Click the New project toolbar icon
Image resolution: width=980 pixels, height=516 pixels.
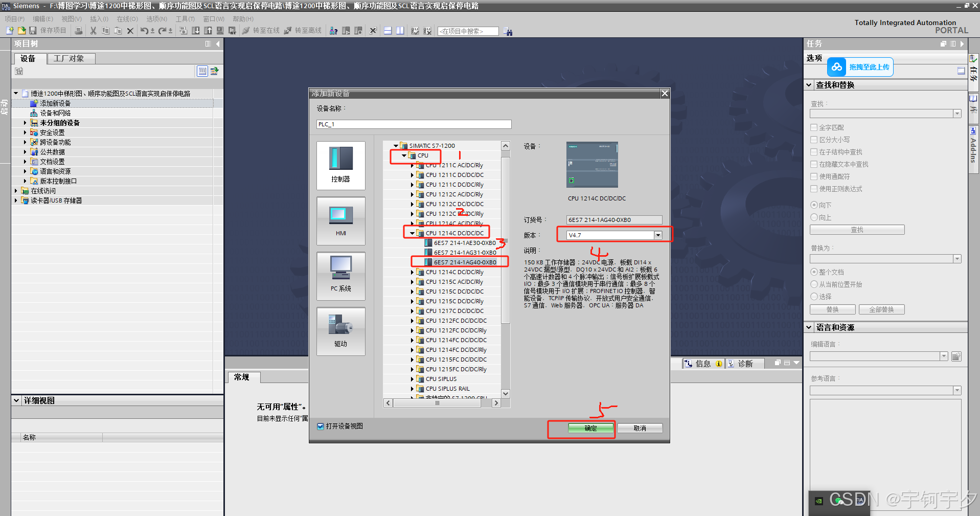click(10, 31)
